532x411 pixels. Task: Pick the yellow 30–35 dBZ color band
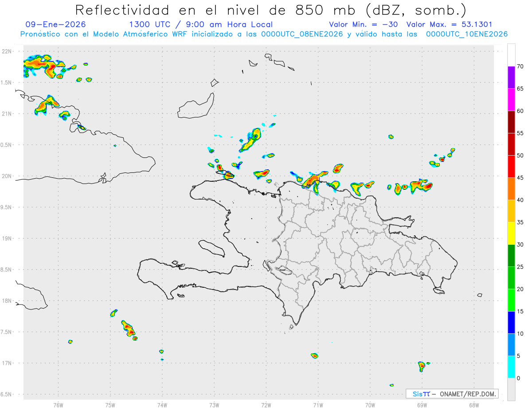pos(511,233)
